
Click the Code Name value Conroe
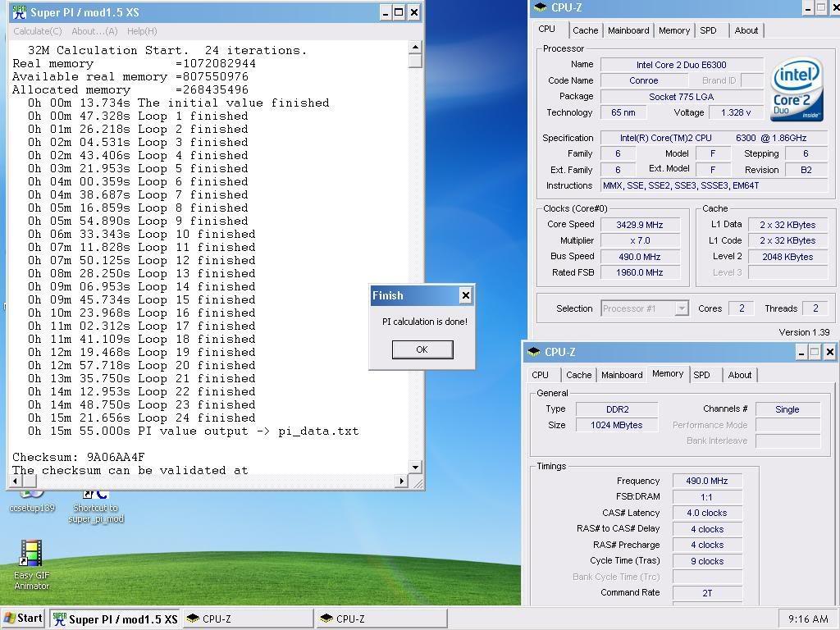[643, 80]
